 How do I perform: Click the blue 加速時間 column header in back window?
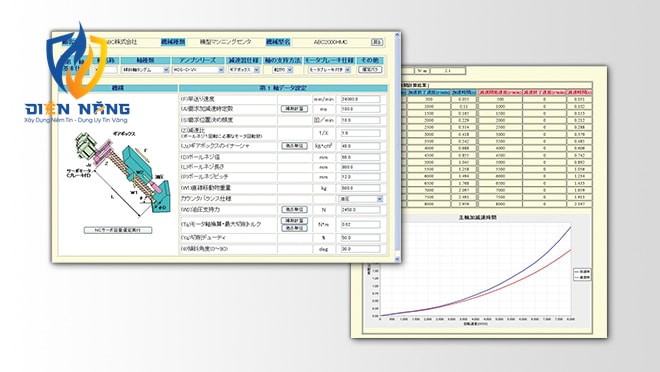[464, 92]
